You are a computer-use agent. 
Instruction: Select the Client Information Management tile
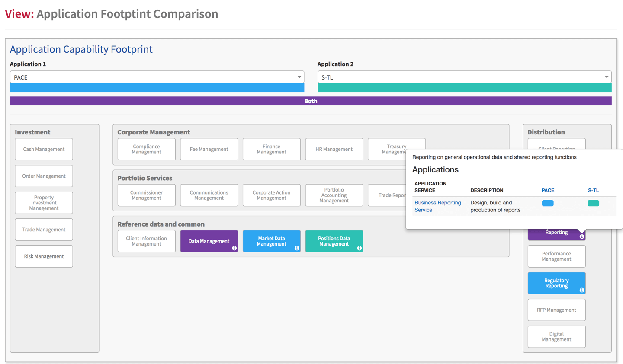[x=146, y=241]
